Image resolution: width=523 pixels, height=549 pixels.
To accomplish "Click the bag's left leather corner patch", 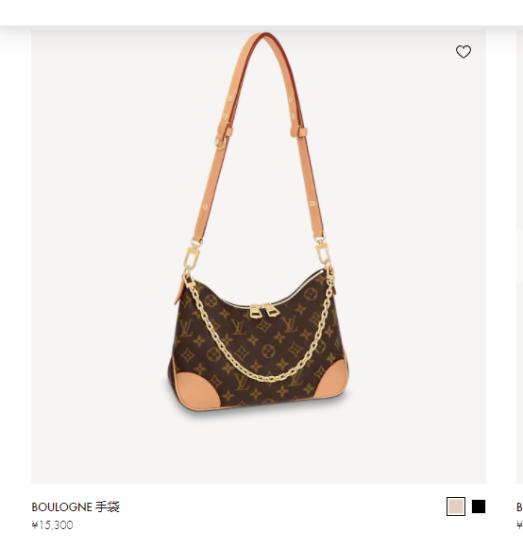I will point(194,388).
